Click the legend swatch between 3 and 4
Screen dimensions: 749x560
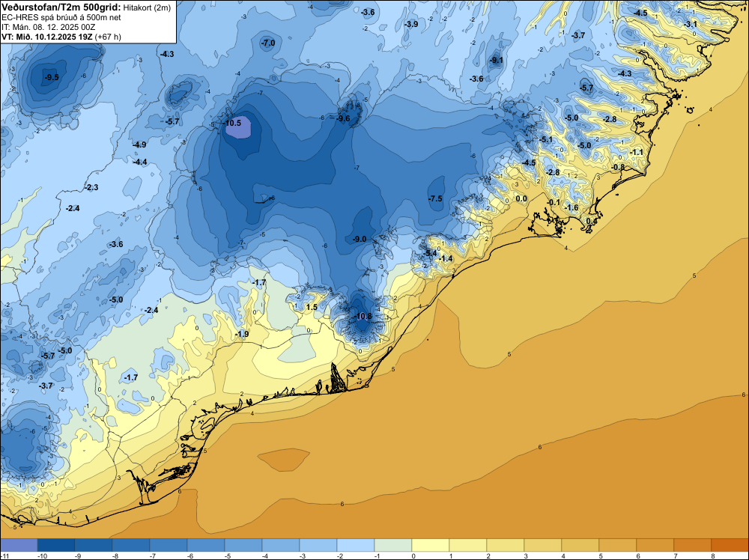point(542,545)
